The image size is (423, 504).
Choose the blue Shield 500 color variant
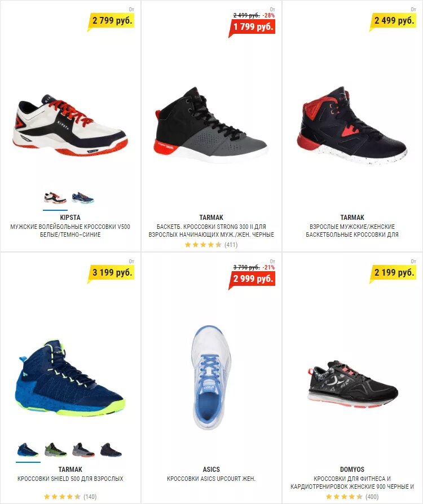pos(28,450)
